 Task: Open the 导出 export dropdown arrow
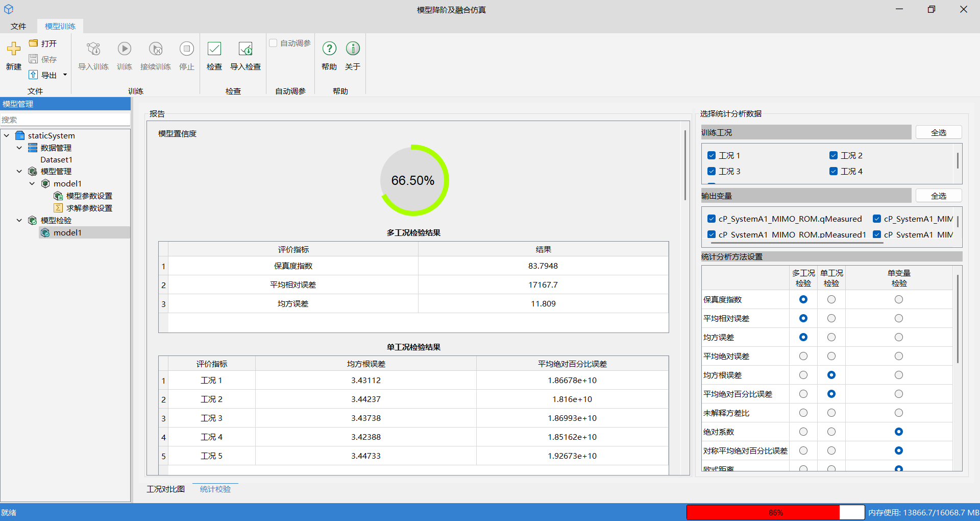(65, 75)
